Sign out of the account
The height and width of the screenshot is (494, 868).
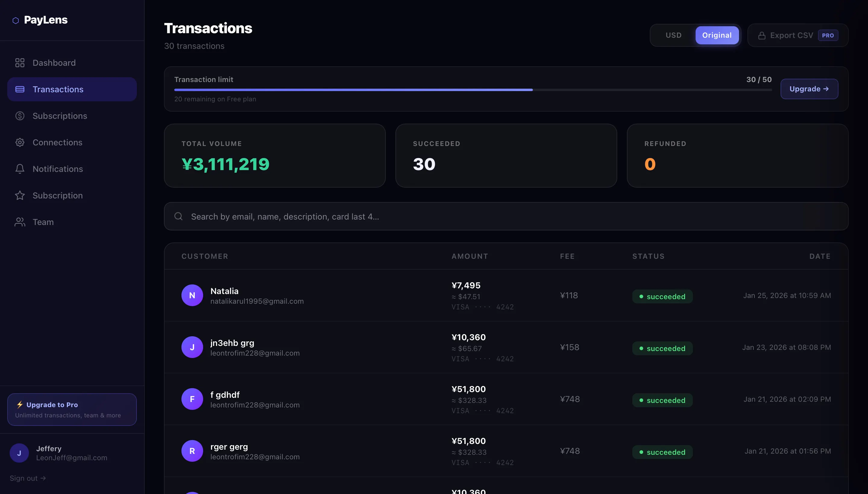(x=28, y=478)
